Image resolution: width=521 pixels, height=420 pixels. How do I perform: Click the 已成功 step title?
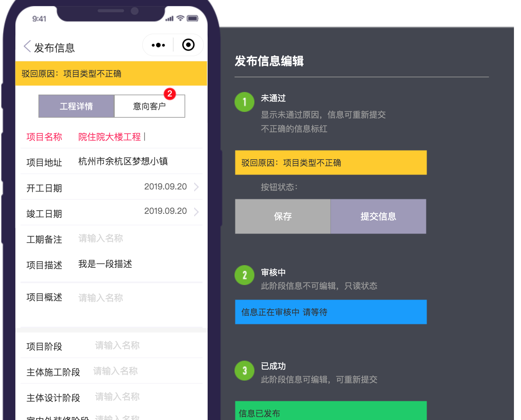coord(273,366)
